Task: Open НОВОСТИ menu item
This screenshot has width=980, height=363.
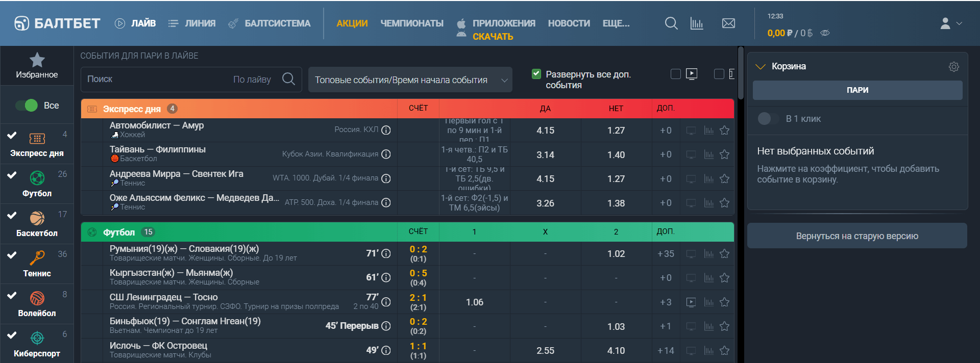Action: coord(569,23)
